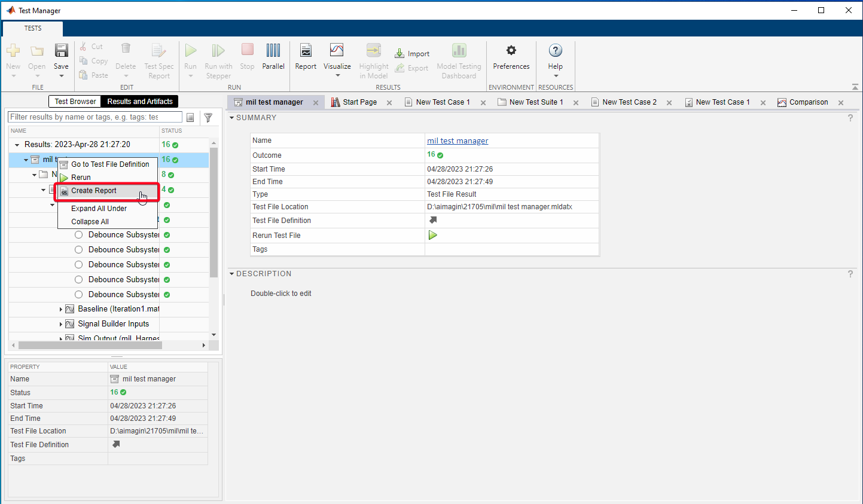Select Rerun from context menu
This screenshot has width=863, height=504.
pos(108,177)
